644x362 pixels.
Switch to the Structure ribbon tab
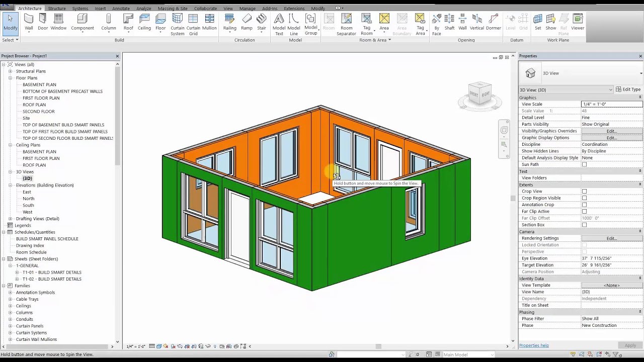coord(57,9)
